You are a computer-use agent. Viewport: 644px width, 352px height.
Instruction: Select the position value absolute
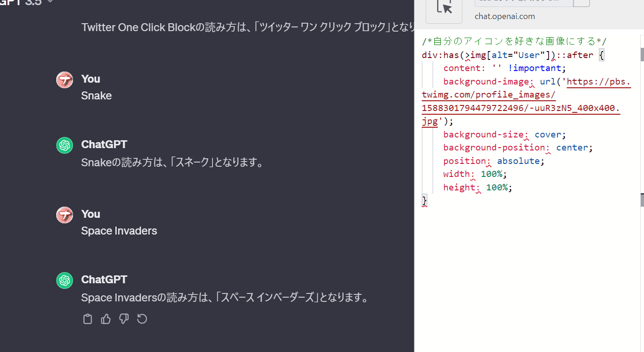click(x=518, y=161)
